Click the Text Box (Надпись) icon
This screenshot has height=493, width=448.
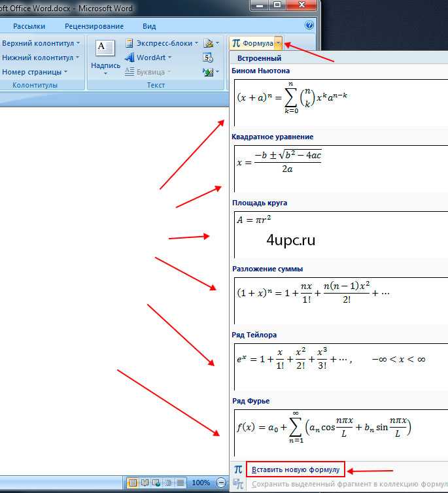pos(105,48)
